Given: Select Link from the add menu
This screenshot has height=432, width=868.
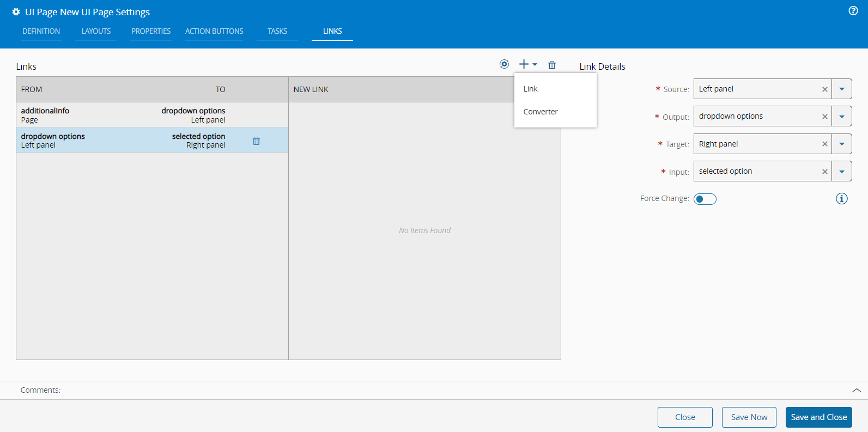Looking at the screenshot, I should pyautogui.click(x=530, y=89).
